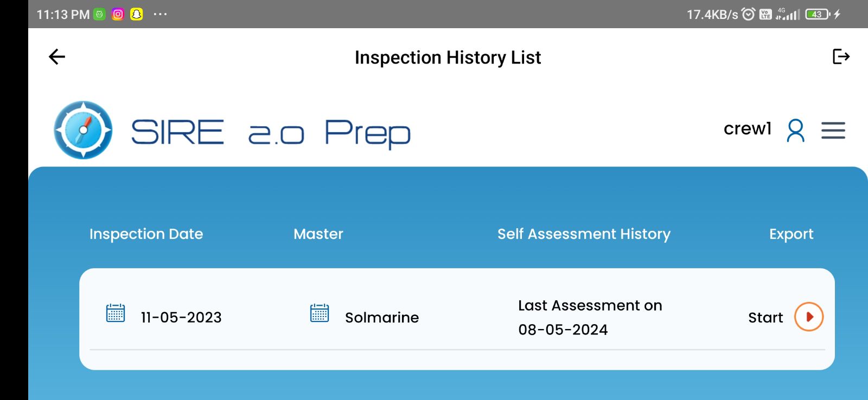
Task: Tap the SIRE compass logo
Action: tap(83, 130)
